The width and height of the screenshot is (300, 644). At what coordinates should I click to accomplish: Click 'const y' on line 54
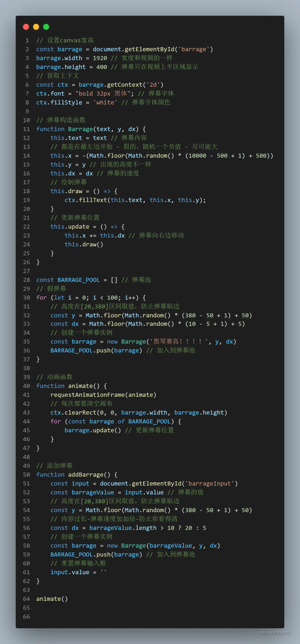coord(63,510)
